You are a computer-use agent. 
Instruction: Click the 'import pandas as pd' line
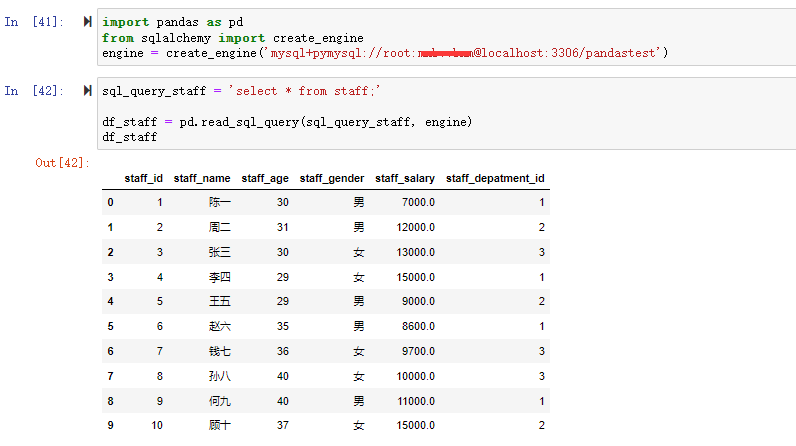tap(173, 22)
